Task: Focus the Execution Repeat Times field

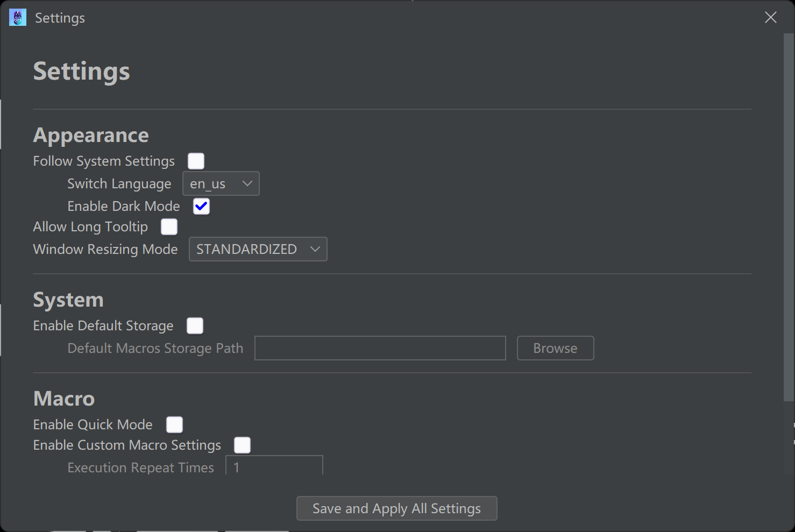Action: pyautogui.click(x=274, y=466)
